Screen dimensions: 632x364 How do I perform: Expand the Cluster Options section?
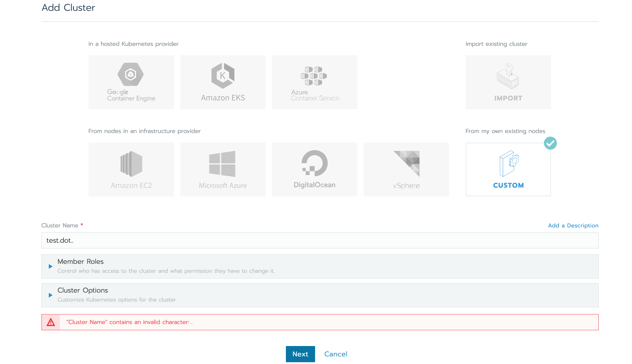(x=320, y=295)
